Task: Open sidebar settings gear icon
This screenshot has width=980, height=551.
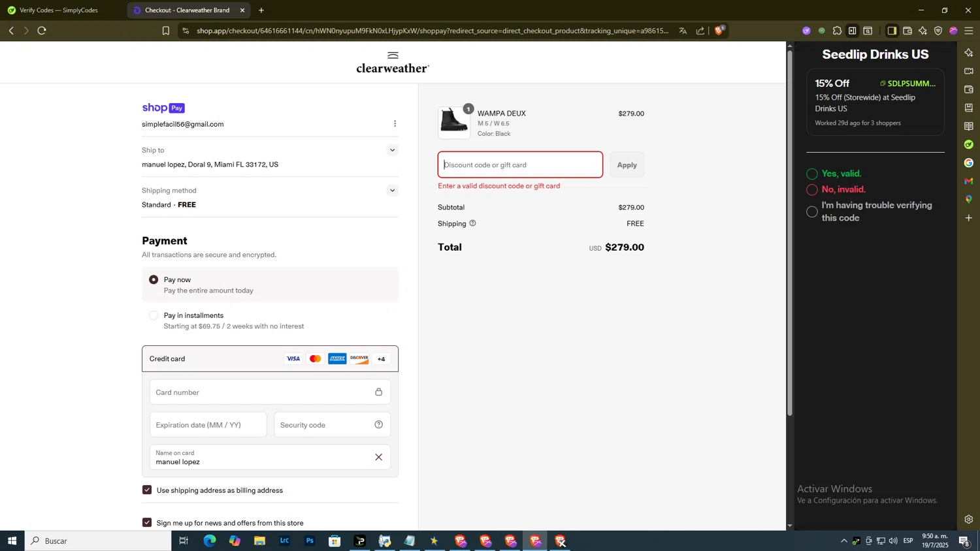Action: click(969, 520)
